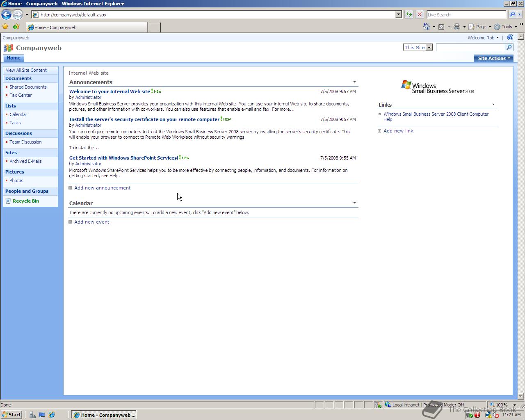525x420 pixels.
Task: Open the Favorites Center star icon
Action: (5, 27)
